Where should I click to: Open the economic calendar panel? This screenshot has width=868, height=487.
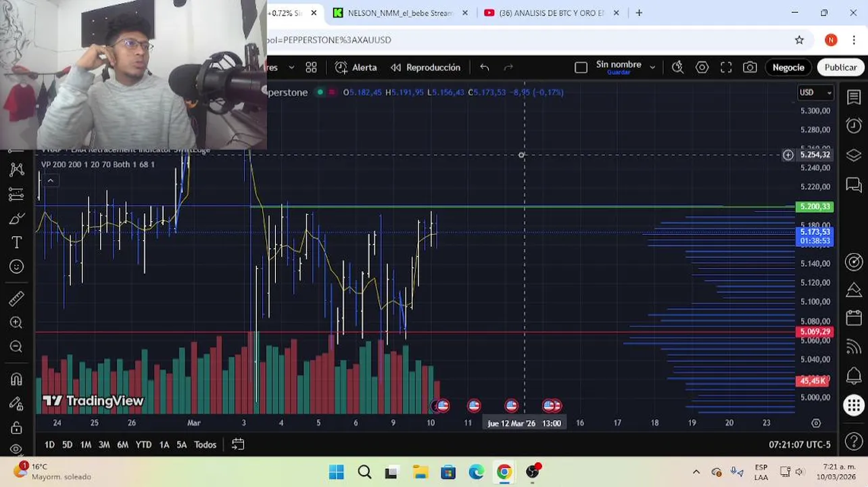854,318
